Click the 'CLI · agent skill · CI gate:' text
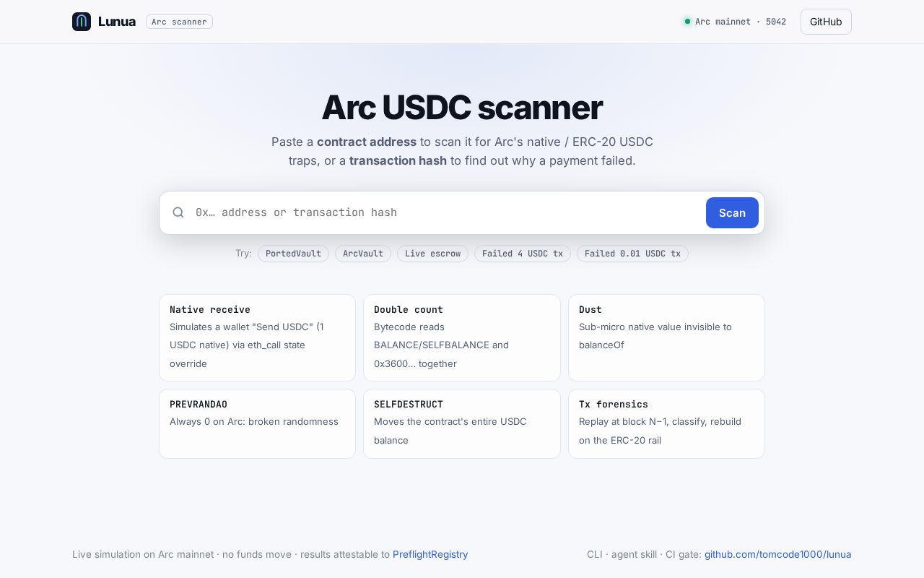924x578 pixels. pos(644,554)
